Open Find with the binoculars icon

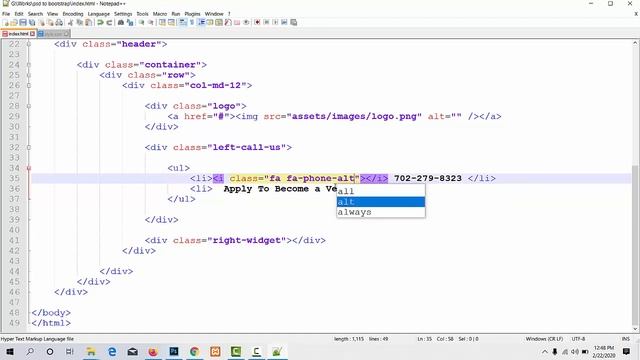click(x=121, y=22)
